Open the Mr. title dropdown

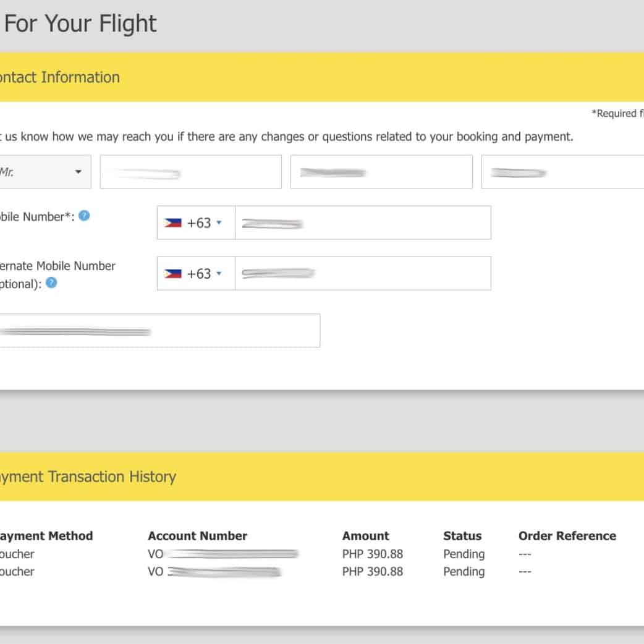tap(43, 172)
